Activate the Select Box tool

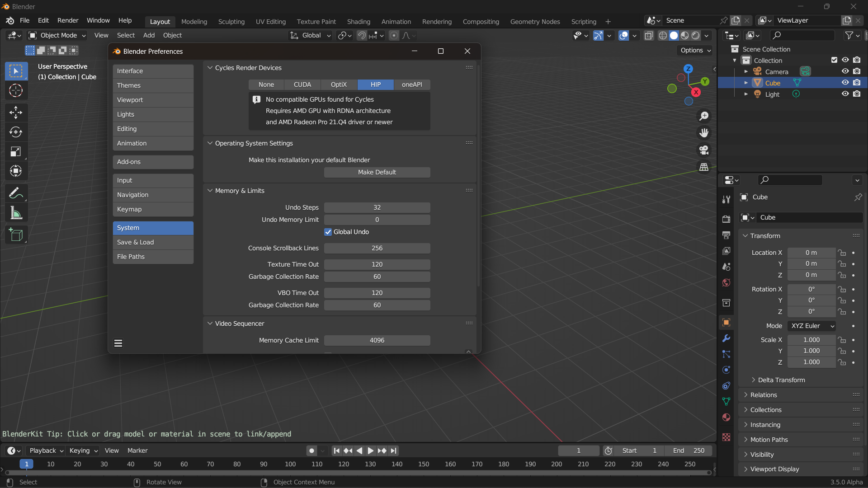16,71
